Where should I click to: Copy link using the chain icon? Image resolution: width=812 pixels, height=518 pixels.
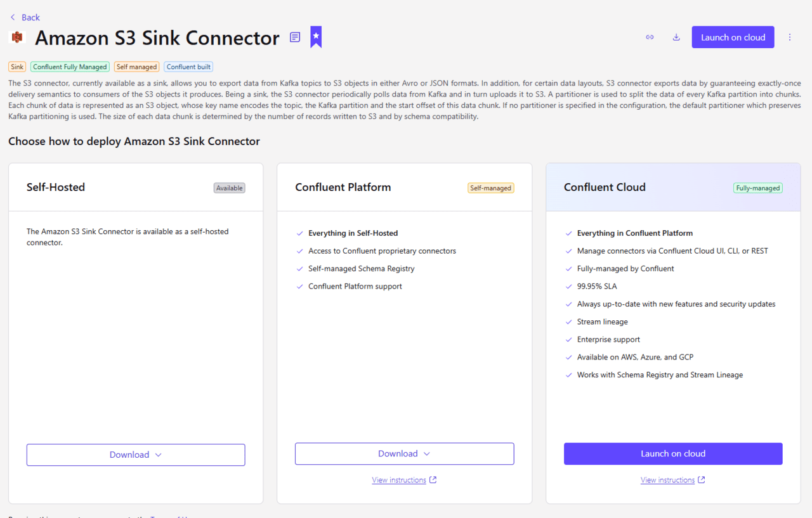(650, 37)
